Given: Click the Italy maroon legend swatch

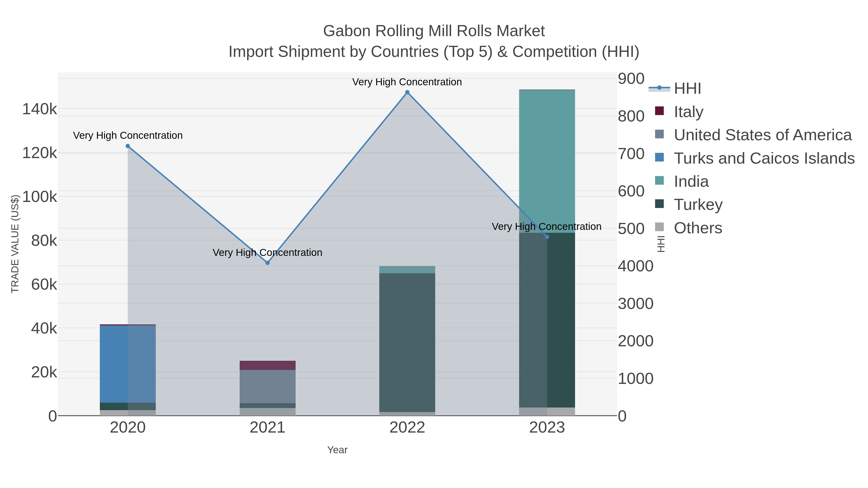Looking at the screenshot, I should (659, 111).
